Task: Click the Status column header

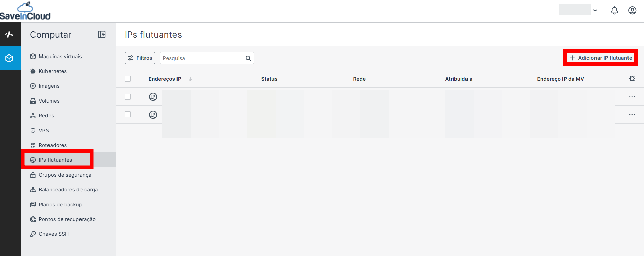Action: point(269,79)
